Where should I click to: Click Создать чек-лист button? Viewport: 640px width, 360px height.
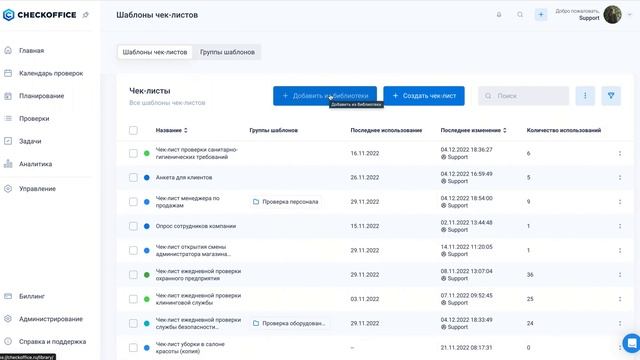[x=424, y=96]
